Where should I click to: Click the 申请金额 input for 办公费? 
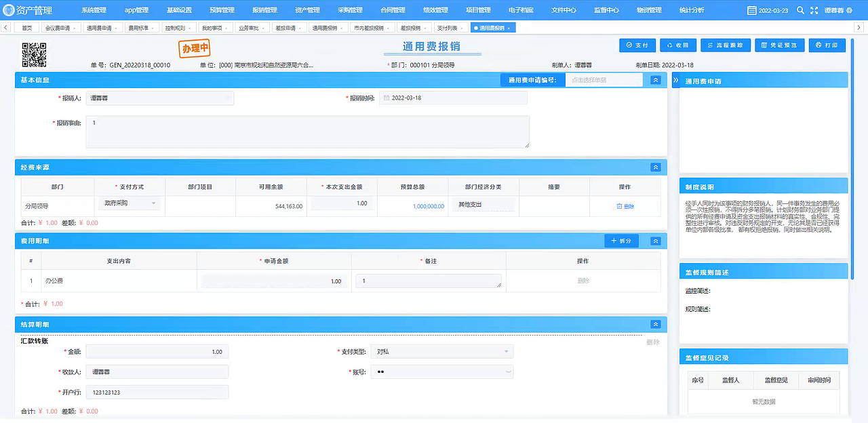pos(274,281)
